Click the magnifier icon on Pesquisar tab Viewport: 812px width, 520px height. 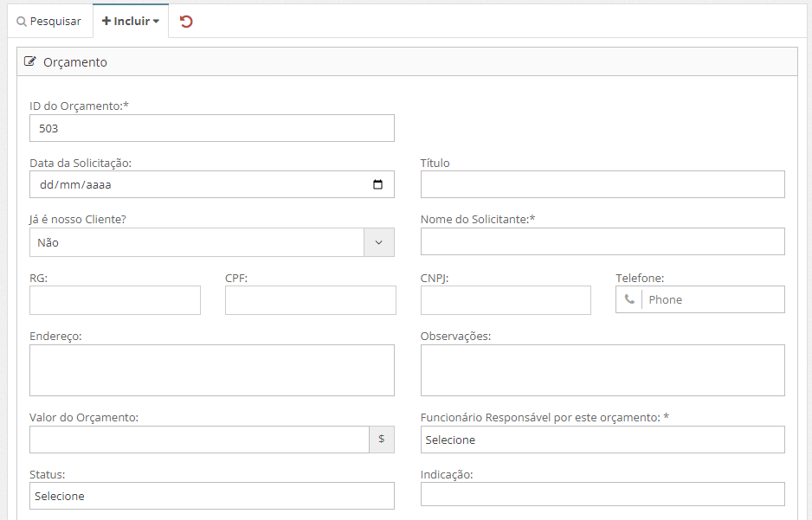click(x=22, y=22)
